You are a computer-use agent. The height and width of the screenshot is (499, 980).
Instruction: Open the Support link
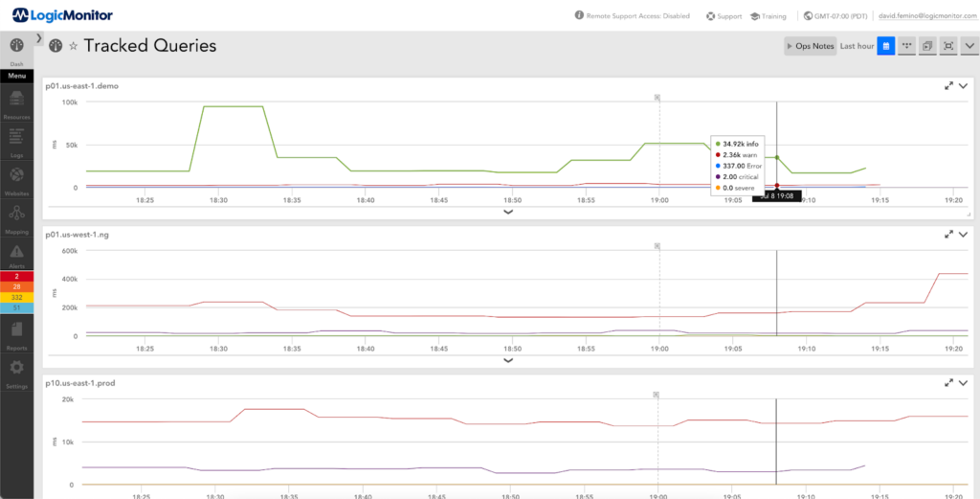724,15
